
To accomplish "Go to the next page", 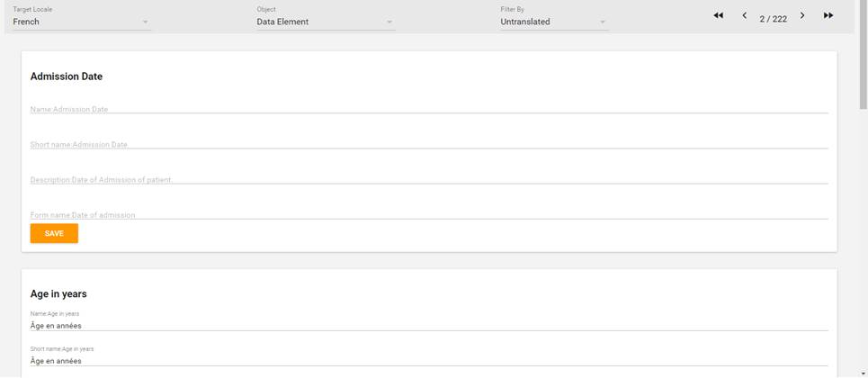I will [802, 15].
